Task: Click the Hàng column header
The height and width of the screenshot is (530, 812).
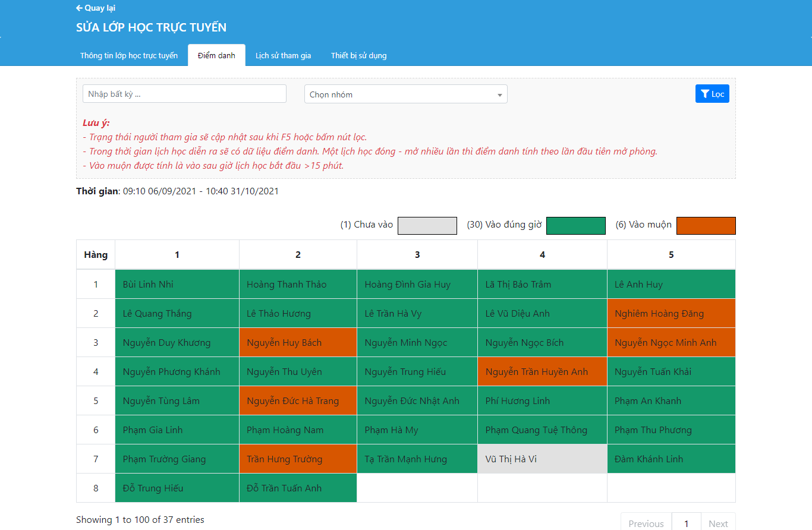Action: tap(96, 255)
